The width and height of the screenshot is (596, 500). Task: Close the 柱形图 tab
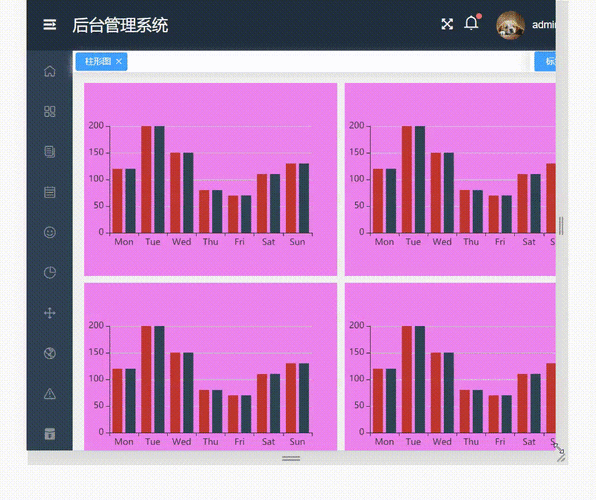click(x=119, y=61)
